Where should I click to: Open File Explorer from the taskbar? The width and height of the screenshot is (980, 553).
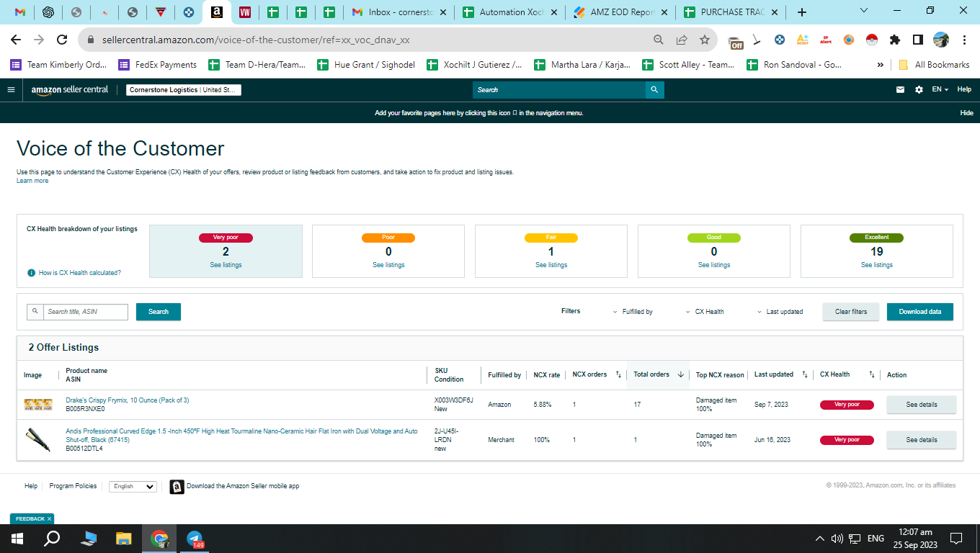click(x=124, y=539)
